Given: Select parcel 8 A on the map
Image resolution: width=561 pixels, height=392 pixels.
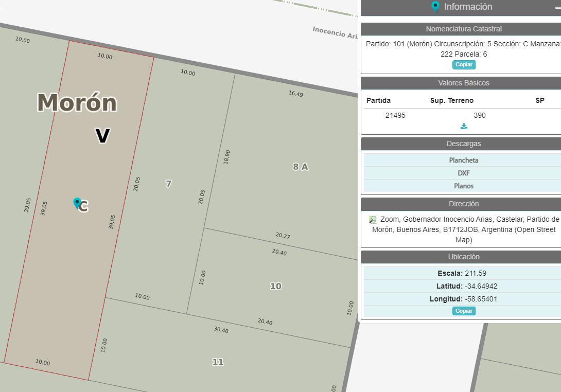Looking at the screenshot, I should [300, 167].
